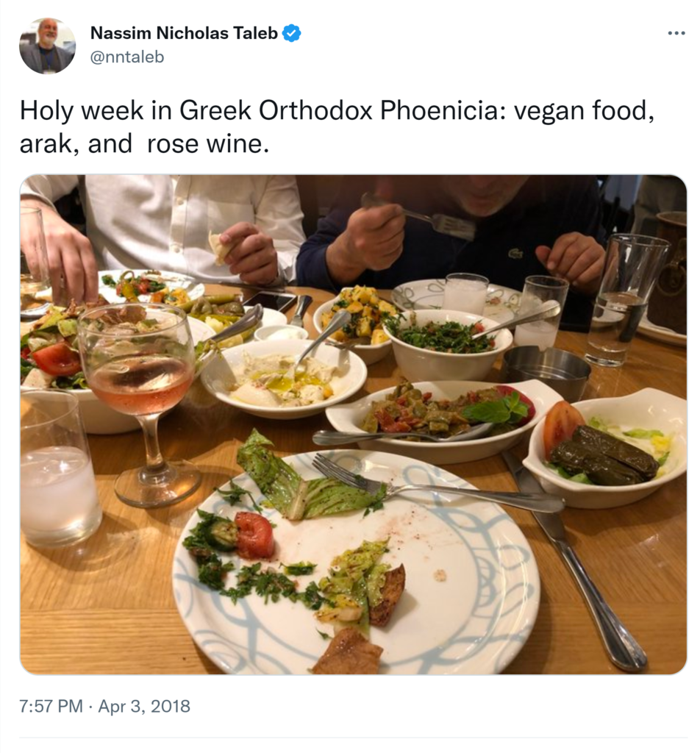
Task: Open the tweet's three-dot more menu
Action: pyautogui.click(x=676, y=34)
